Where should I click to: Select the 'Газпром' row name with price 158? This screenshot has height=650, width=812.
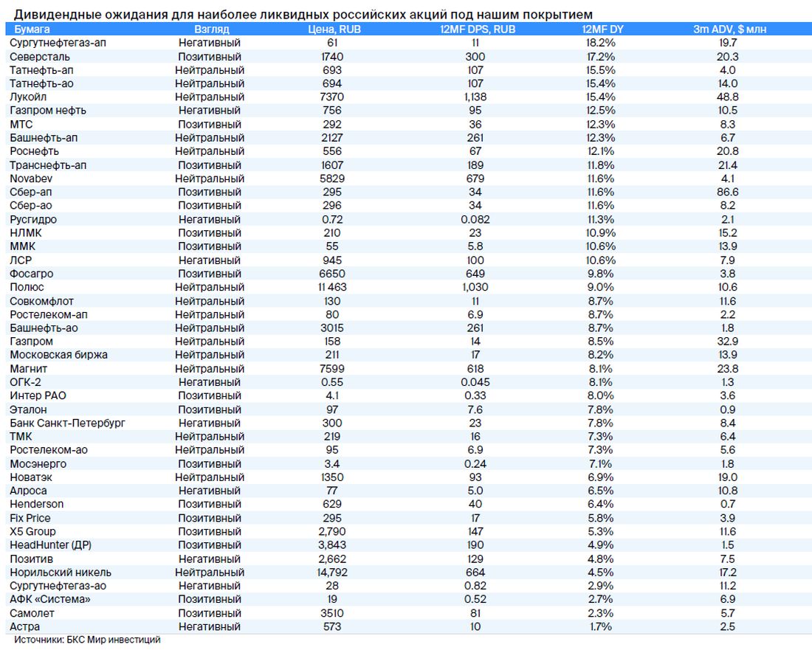(31, 342)
